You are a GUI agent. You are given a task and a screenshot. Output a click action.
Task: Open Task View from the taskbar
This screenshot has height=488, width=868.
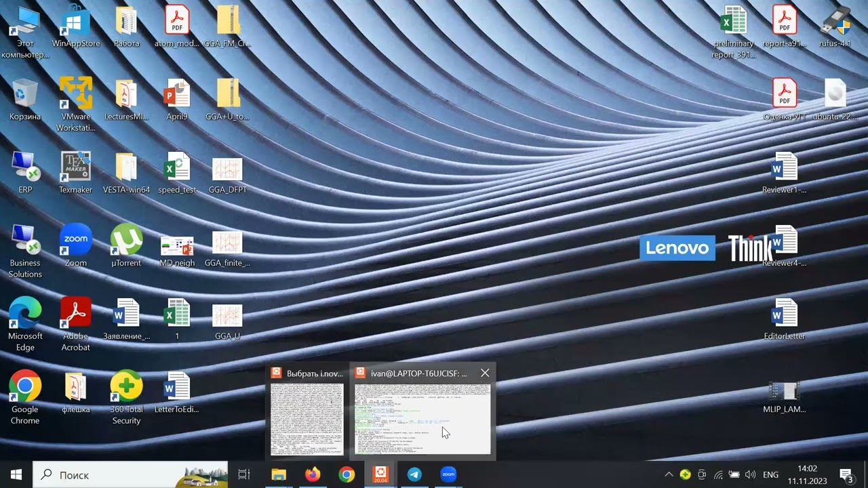pos(244,474)
